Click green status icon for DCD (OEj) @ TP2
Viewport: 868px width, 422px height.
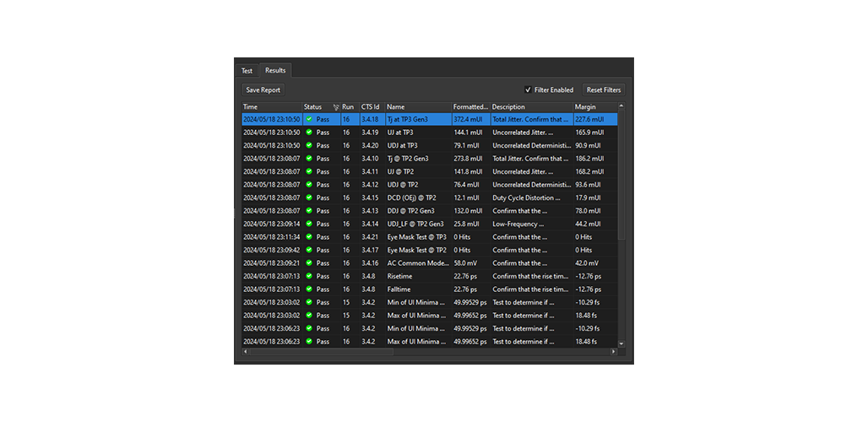[309, 197]
